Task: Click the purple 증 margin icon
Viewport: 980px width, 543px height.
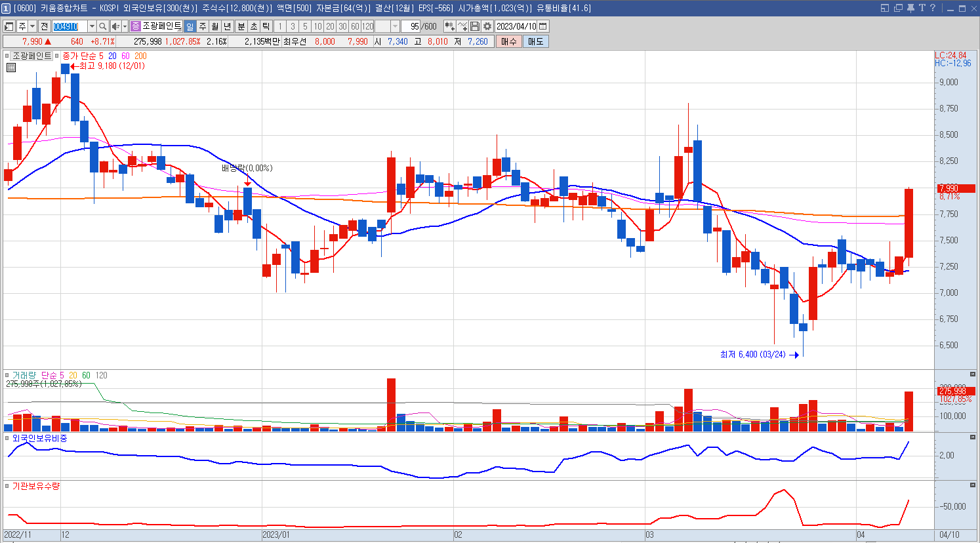Action: (136, 26)
